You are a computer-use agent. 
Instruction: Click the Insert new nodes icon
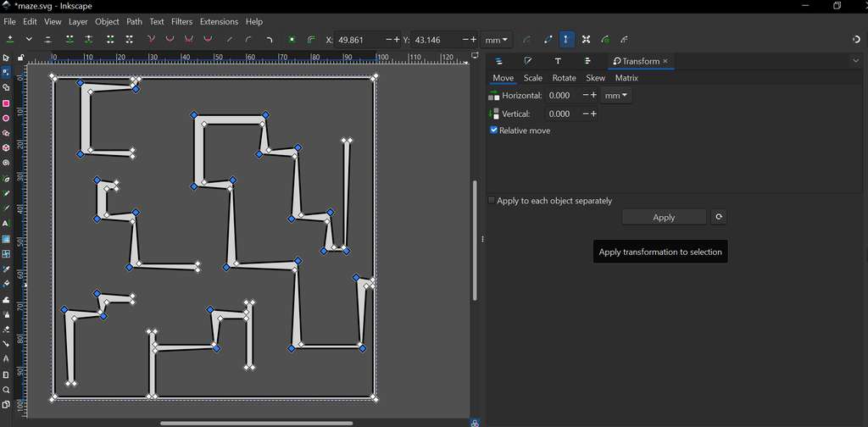pyautogui.click(x=10, y=39)
